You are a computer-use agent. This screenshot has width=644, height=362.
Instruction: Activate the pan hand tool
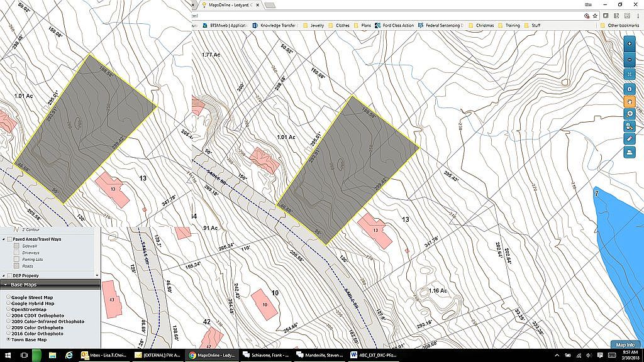point(630,101)
